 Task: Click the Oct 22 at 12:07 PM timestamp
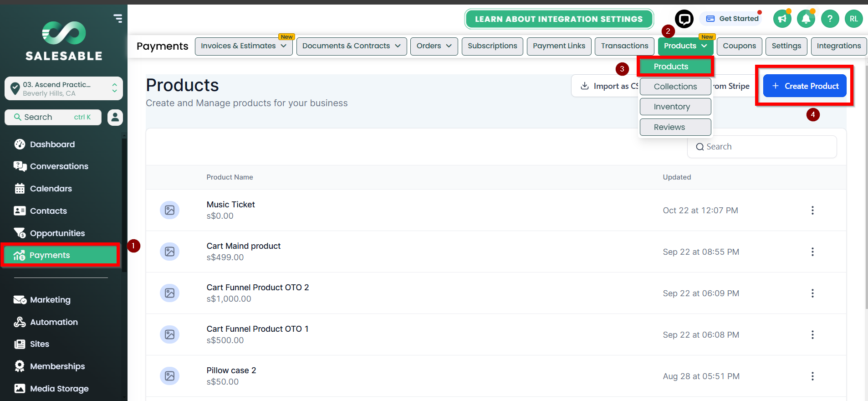(700, 211)
